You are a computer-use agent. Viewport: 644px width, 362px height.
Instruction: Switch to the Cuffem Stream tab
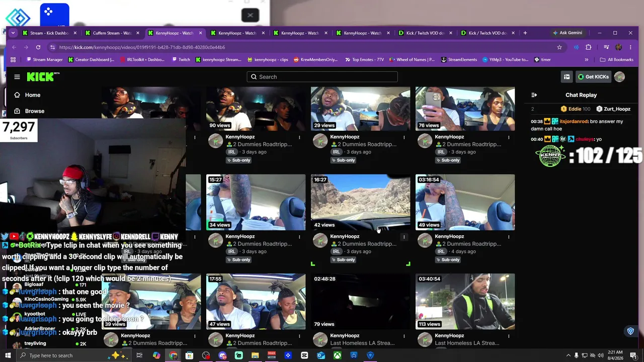click(112, 33)
